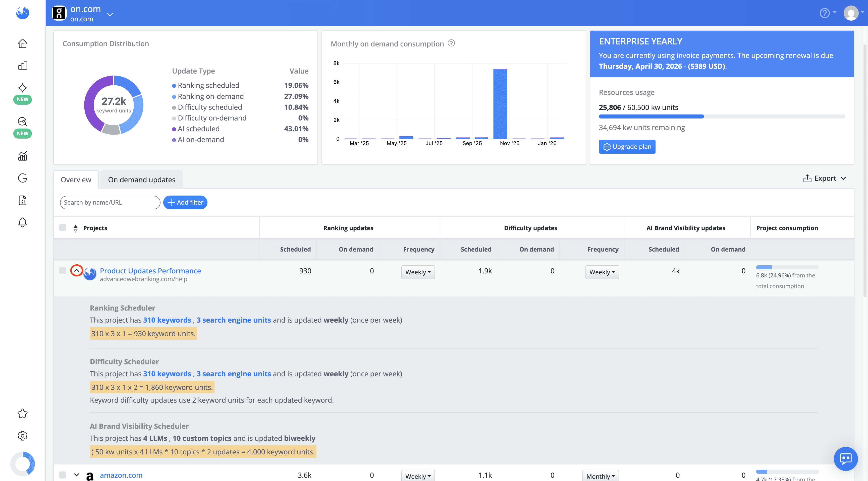Select the header checkbox above the Projects column
This screenshot has height=481, width=868.
[x=63, y=228]
